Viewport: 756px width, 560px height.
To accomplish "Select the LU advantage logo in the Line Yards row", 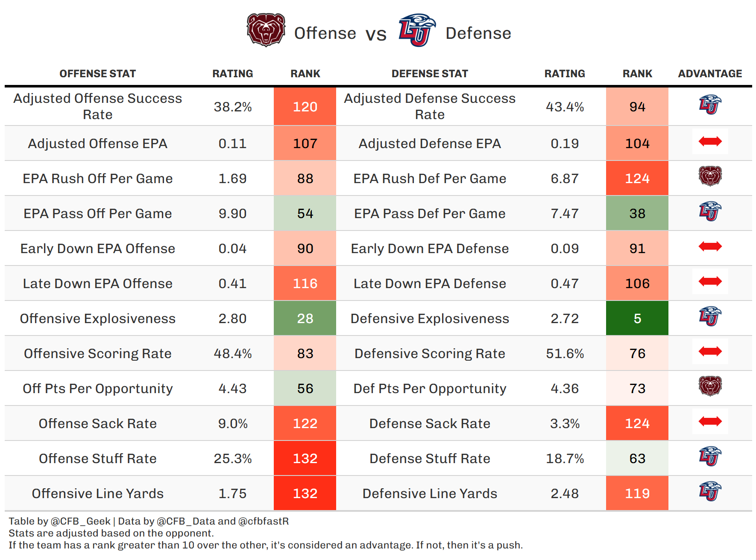I will click(x=710, y=492).
